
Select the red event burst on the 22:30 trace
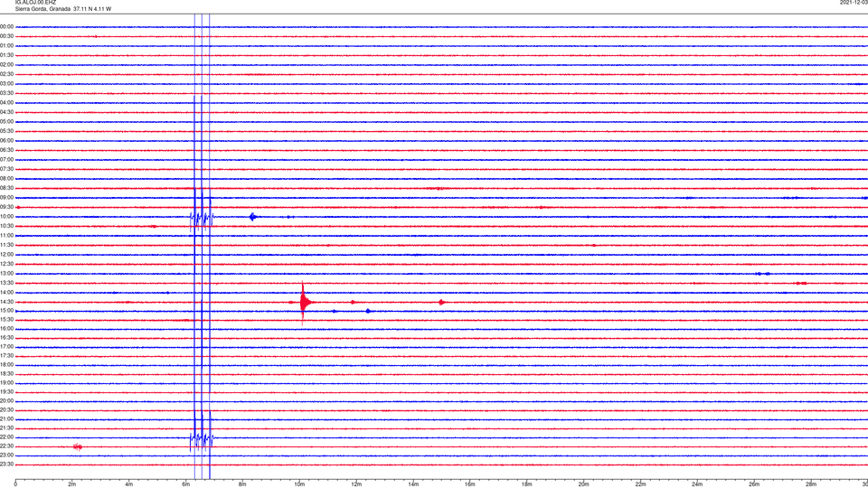click(78, 446)
